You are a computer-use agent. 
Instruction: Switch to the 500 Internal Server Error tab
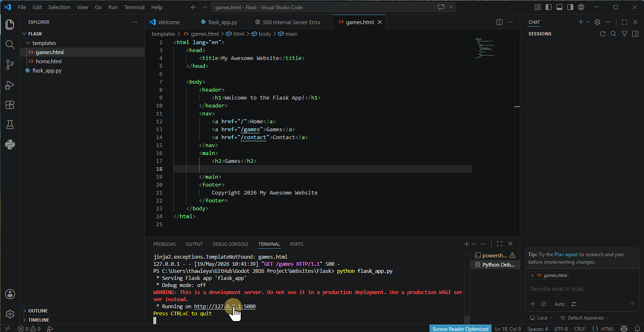pyautogui.click(x=291, y=22)
